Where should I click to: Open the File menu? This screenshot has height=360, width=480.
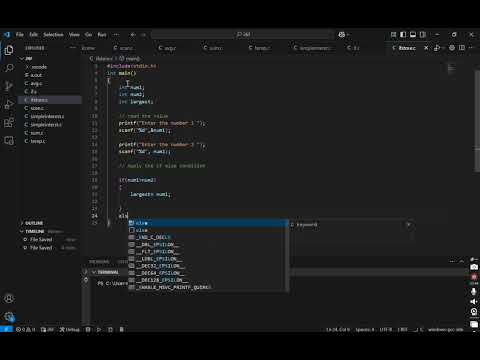pyautogui.click(x=20, y=34)
